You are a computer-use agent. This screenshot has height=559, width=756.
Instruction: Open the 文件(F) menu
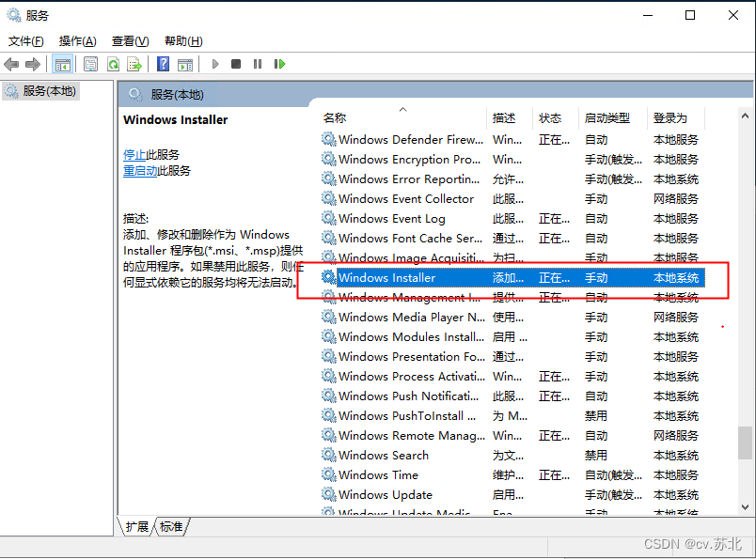(26, 41)
